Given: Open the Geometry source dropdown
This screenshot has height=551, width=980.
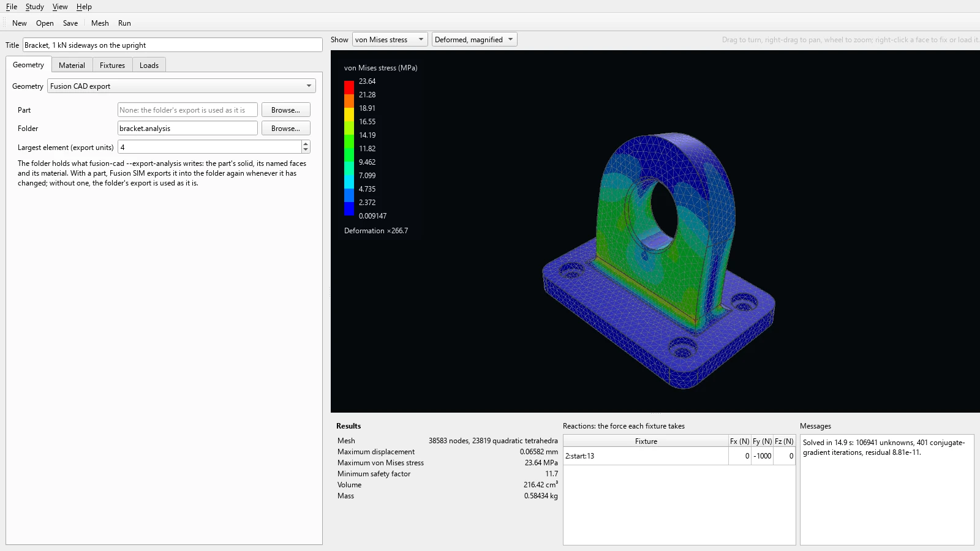Looking at the screenshot, I should tap(181, 86).
